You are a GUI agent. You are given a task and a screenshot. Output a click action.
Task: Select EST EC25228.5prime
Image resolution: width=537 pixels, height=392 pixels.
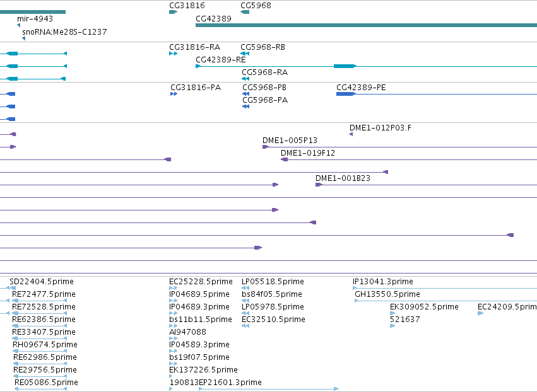pos(201,282)
